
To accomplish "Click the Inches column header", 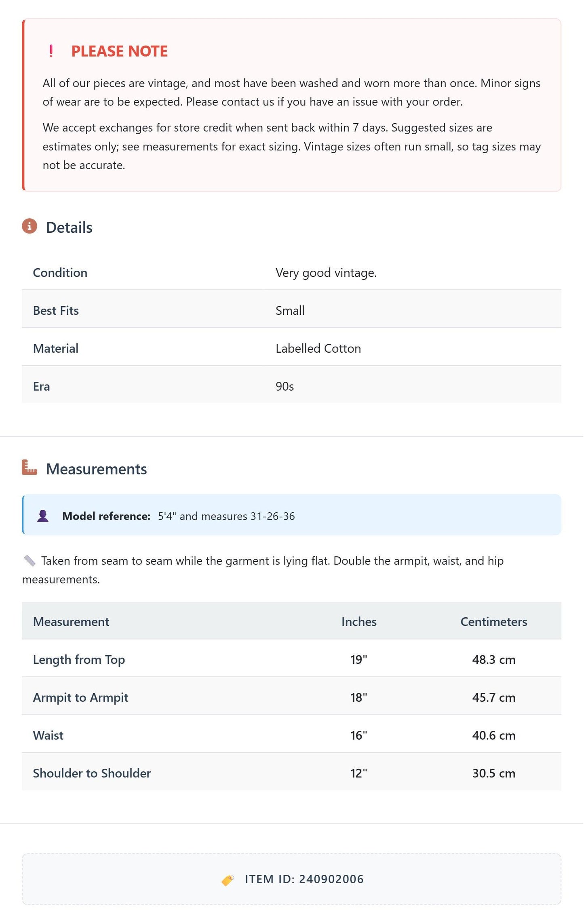I will pyautogui.click(x=359, y=622).
